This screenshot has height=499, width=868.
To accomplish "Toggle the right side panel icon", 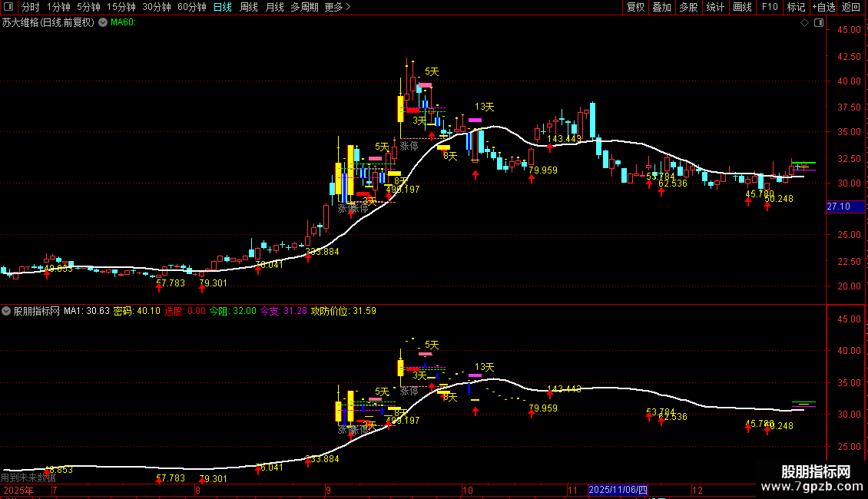I will [x=819, y=23].
